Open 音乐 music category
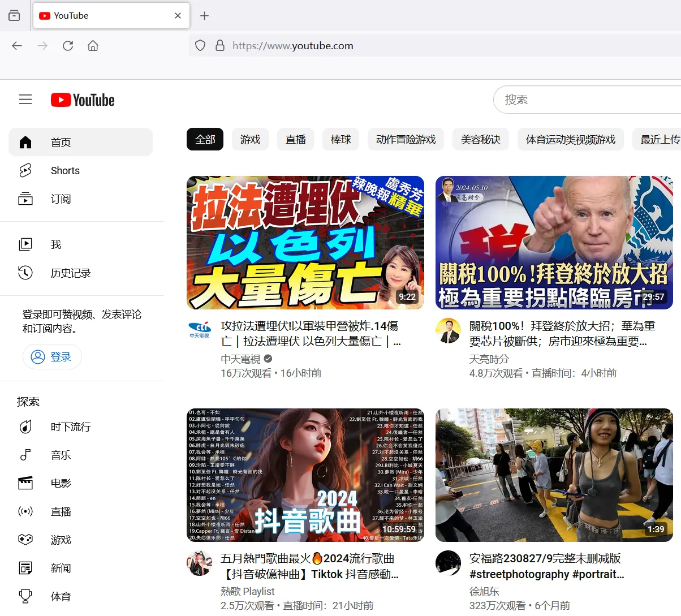The image size is (681, 616). tap(61, 455)
